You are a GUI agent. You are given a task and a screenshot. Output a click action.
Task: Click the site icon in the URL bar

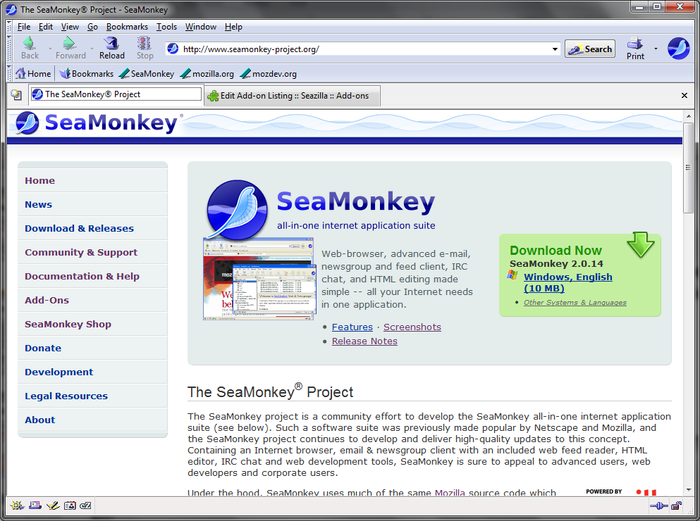pos(173,49)
